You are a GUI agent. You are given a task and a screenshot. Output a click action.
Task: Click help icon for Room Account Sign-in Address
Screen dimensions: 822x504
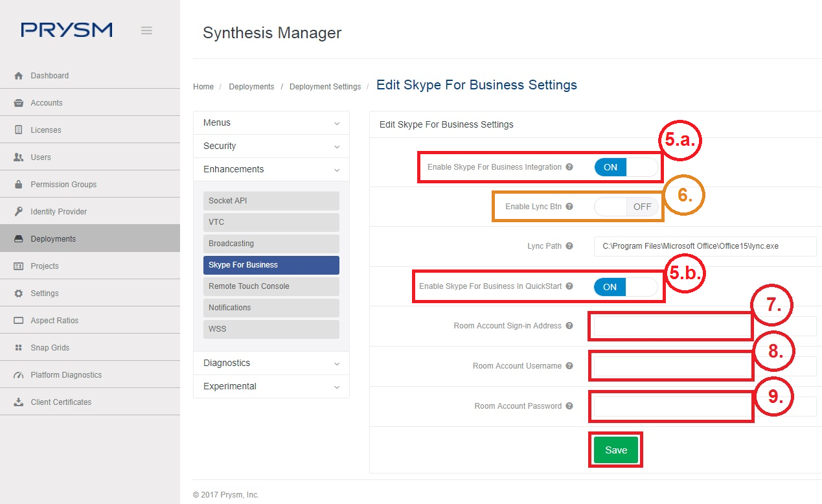click(569, 326)
